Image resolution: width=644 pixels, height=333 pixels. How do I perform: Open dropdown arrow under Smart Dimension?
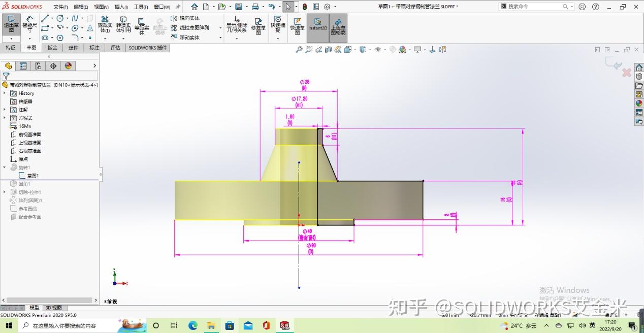[29, 39]
